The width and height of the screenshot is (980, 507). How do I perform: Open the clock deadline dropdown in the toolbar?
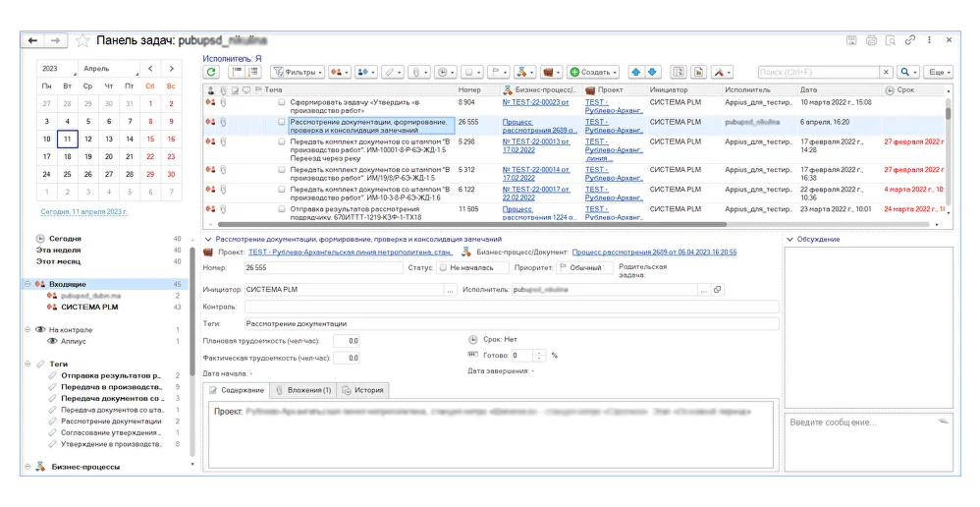pos(445,73)
